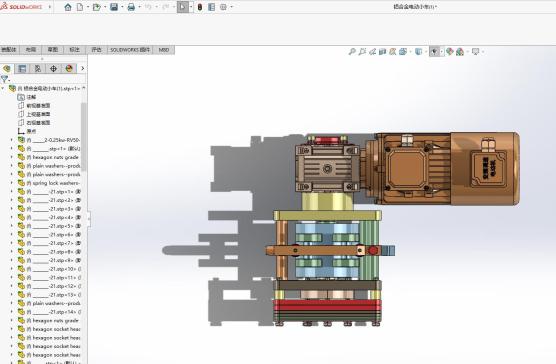The height and width of the screenshot is (364, 556).
Task: Switch to the ConfigurationManager panel tab
Action: coord(38,68)
